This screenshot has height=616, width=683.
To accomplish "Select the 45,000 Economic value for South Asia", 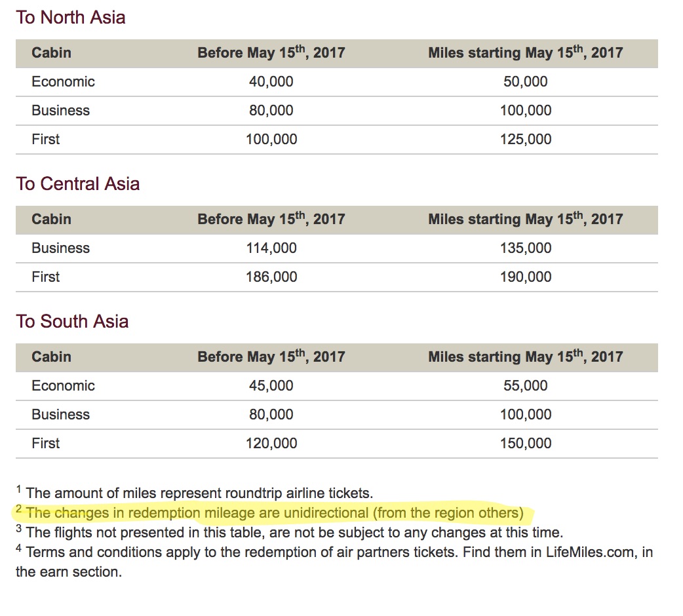I will point(271,386).
